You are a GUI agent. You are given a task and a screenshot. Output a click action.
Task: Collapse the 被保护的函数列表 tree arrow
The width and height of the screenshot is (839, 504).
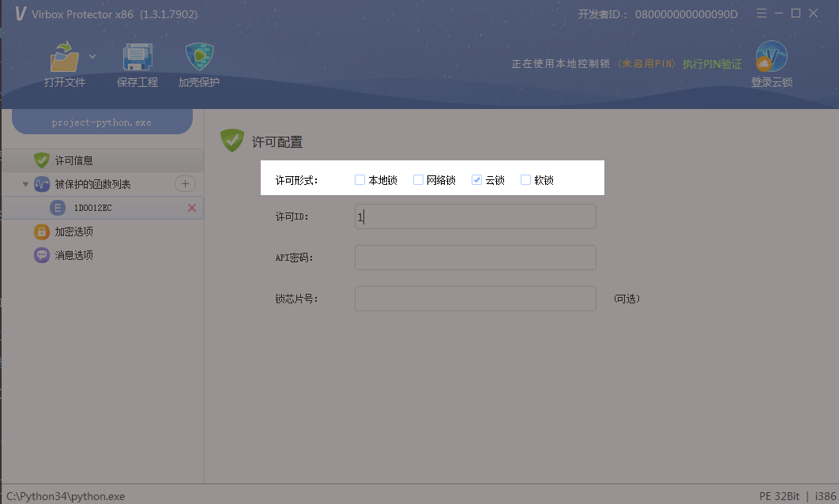(x=25, y=184)
